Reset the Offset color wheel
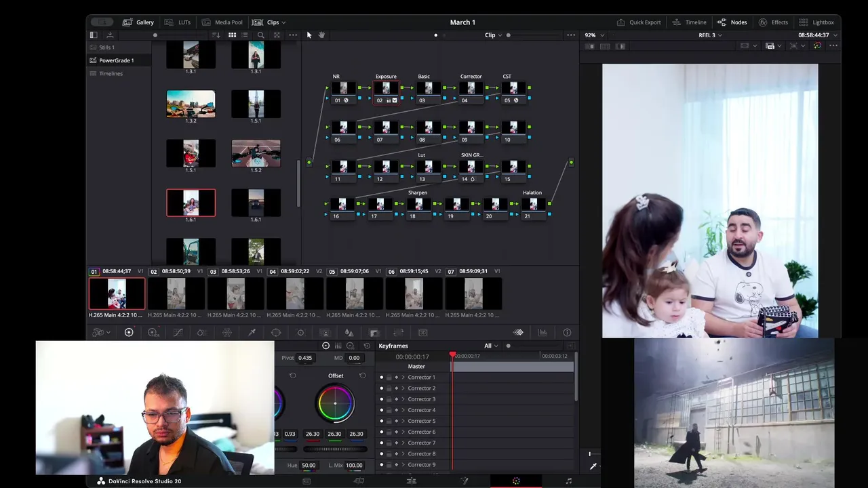The width and height of the screenshot is (868, 488). coord(362,375)
